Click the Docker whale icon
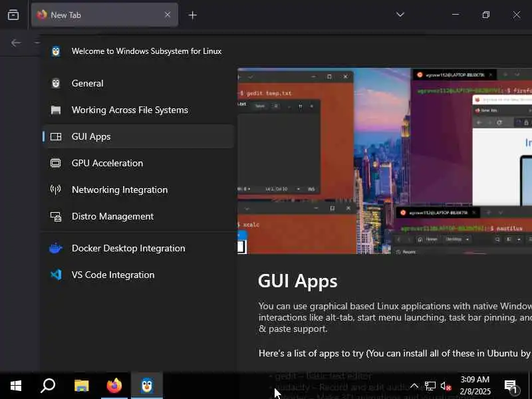The image size is (532, 399). [x=56, y=248]
